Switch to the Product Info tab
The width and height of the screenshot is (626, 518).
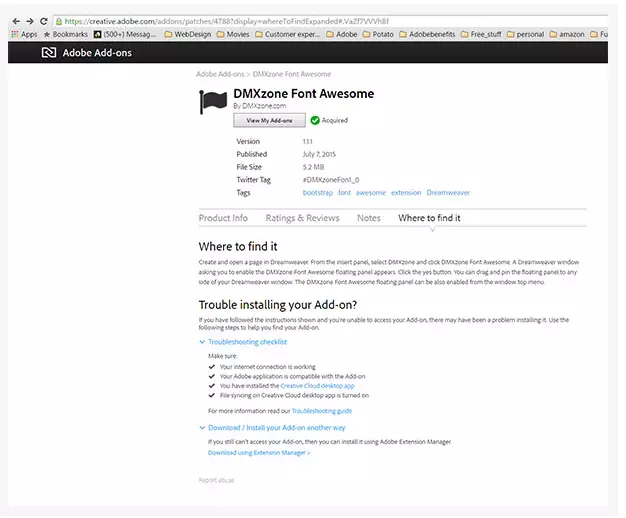pyautogui.click(x=223, y=218)
